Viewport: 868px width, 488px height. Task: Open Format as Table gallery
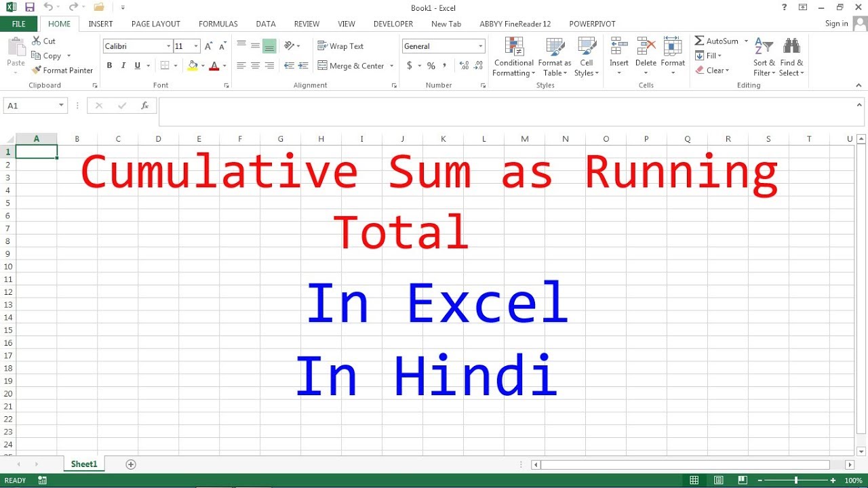[x=555, y=57]
